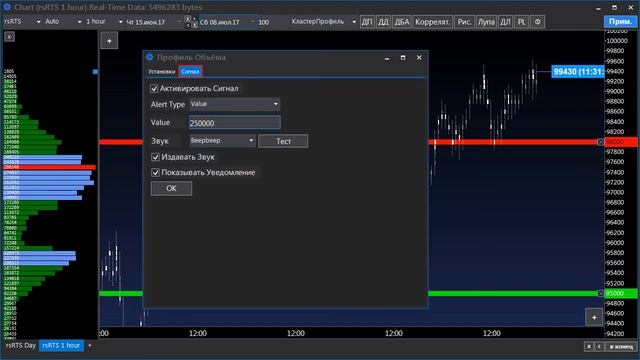Open the Рис. drawing tools
Image resolution: width=640 pixels, height=360 pixels.
(x=464, y=22)
